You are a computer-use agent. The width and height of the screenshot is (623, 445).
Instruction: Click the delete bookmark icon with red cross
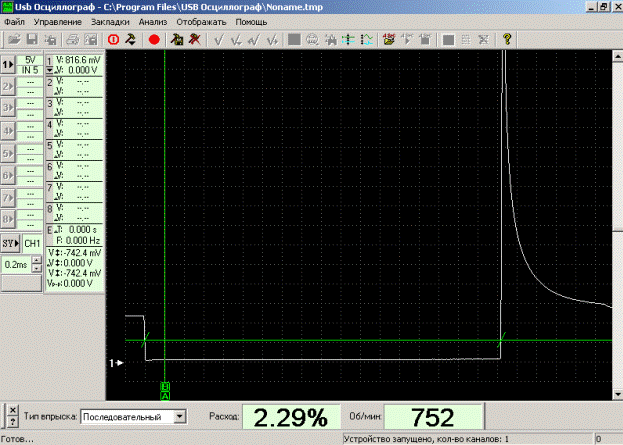(x=195, y=39)
